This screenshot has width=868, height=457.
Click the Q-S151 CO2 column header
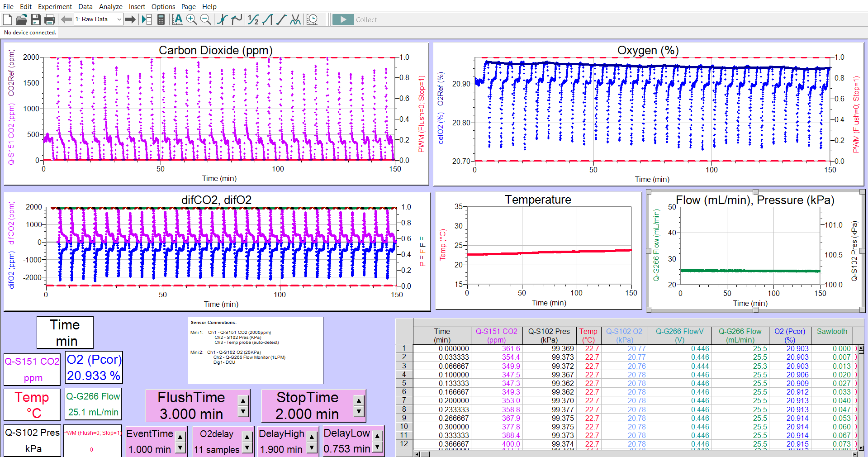point(496,335)
